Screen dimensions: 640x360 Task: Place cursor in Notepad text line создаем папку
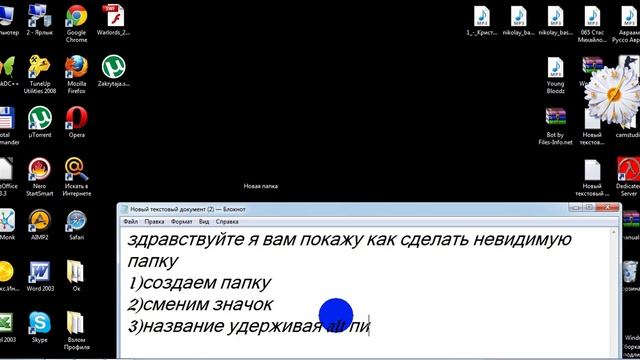coord(200,282)
